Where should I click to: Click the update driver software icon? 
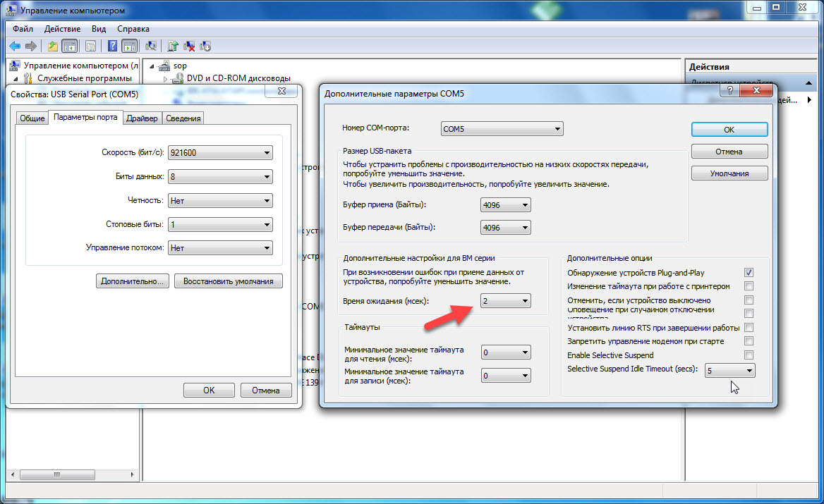coord(173,47)
